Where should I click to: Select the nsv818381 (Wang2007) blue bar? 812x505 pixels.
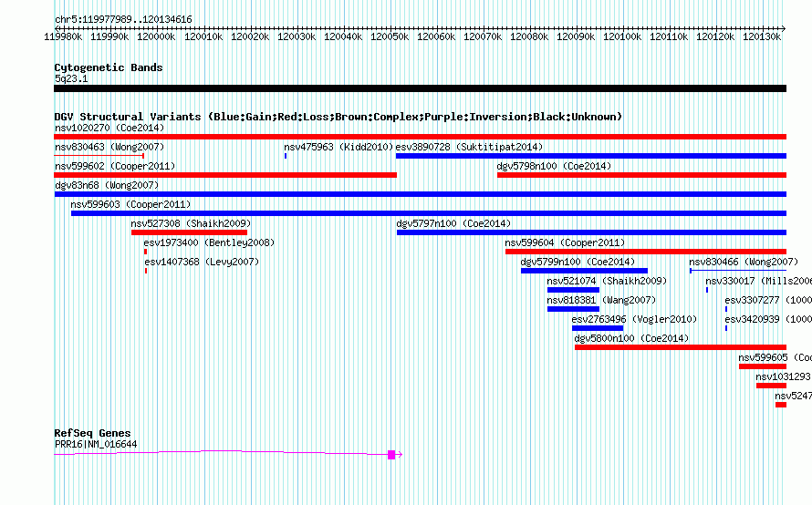click(573, 309)
